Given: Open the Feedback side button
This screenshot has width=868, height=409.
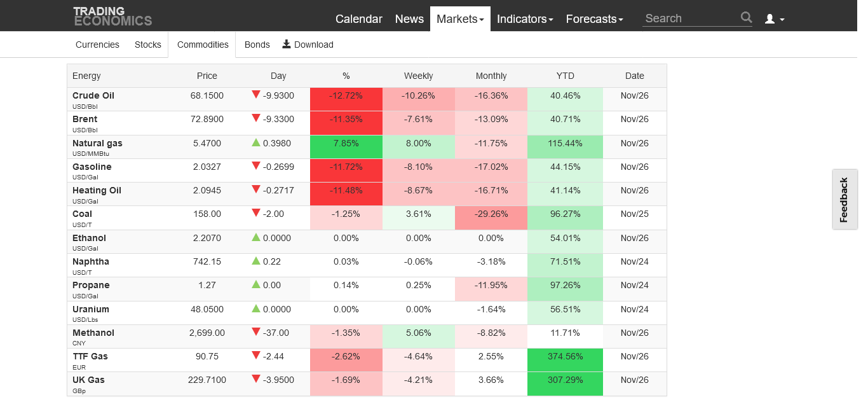Looking at the screenshot, I should click(844, 200).
